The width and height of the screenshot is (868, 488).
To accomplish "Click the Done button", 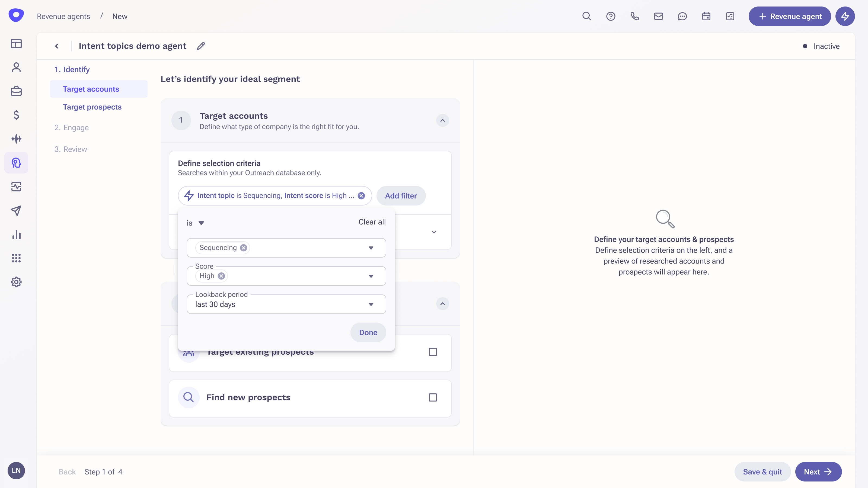I will 368,332.
